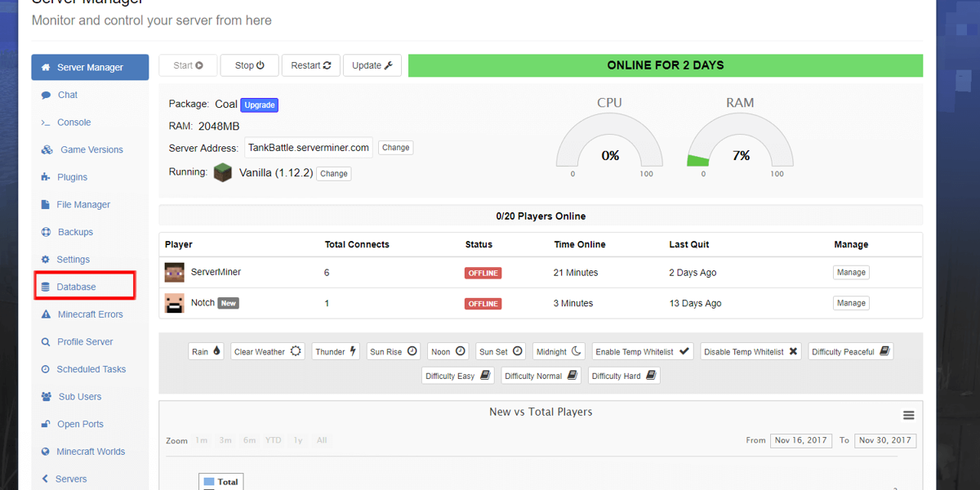
Task: Set Difficulty Peaceful
Action: [x=851, y=351]
